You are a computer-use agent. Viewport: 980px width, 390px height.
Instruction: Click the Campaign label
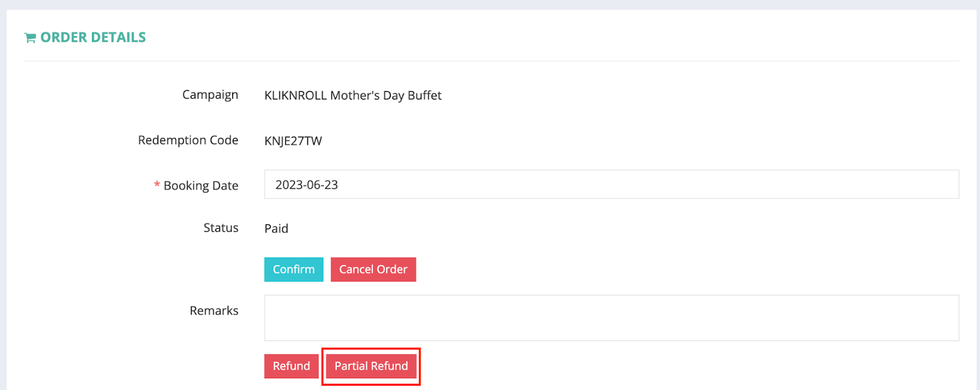click(210, 95)
